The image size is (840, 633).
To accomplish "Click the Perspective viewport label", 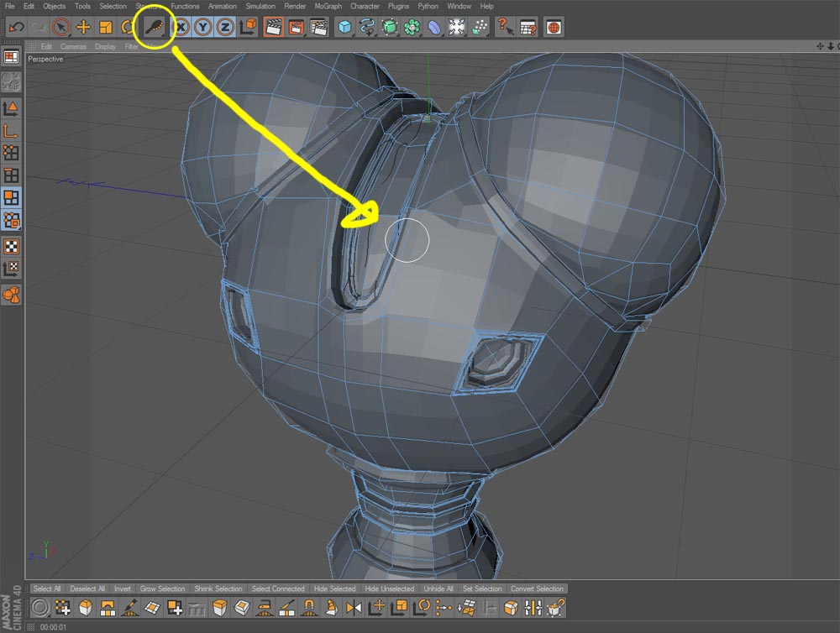I will pyautogui.click(x=45, y=59).
